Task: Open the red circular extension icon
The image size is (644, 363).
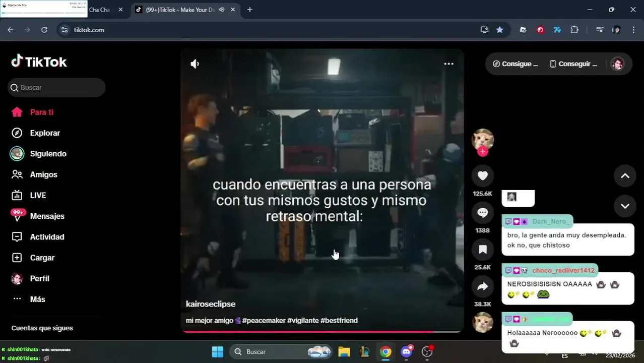Action: (540, 30)
